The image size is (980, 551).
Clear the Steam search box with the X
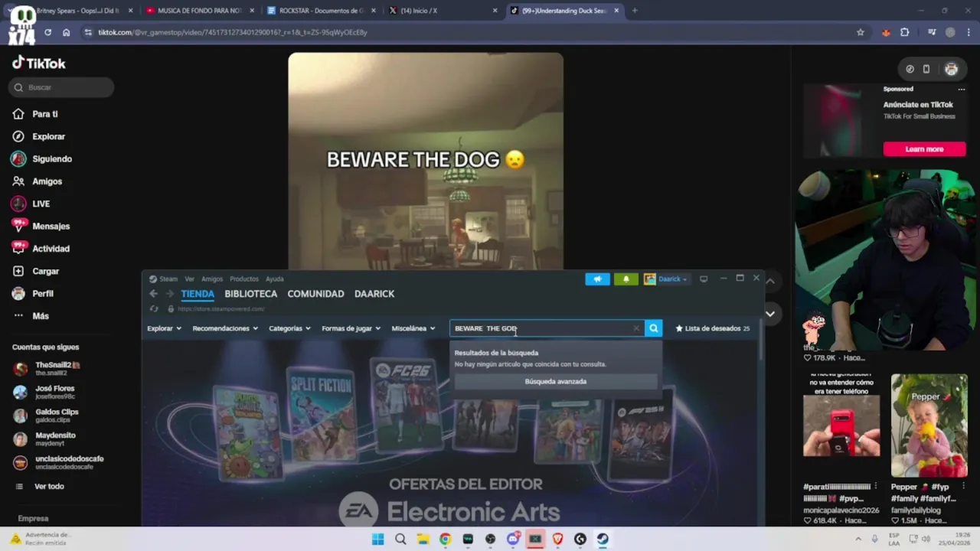635,328
